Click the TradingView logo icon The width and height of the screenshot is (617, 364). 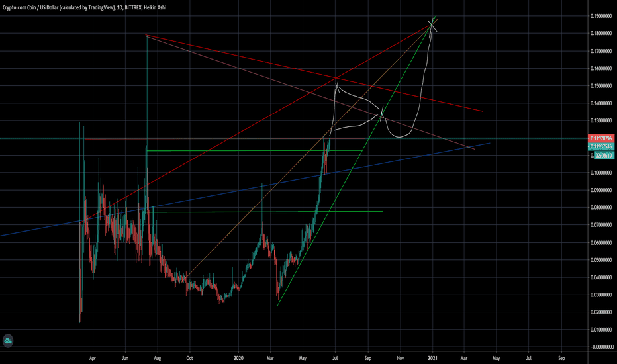pos(8,341)
